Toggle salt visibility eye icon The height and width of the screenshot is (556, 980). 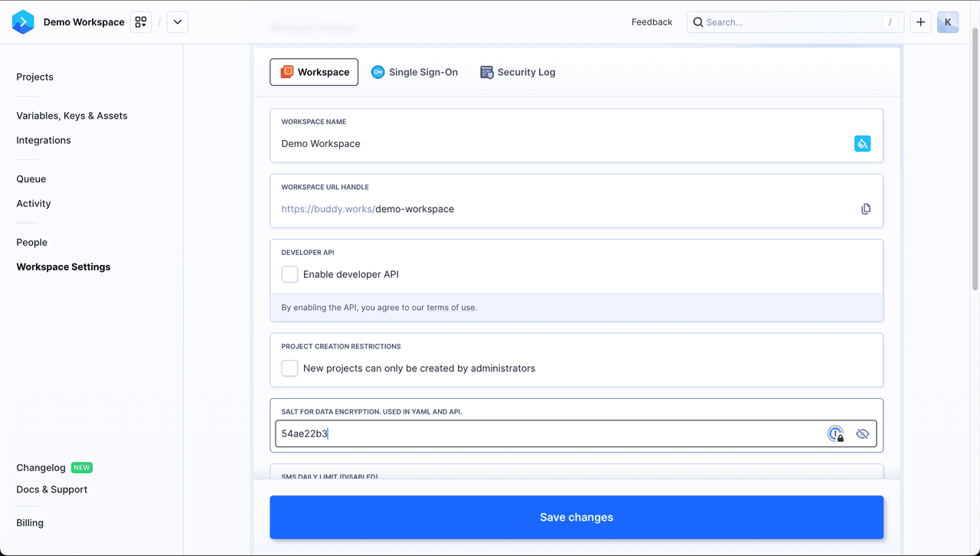coord(863,434)
